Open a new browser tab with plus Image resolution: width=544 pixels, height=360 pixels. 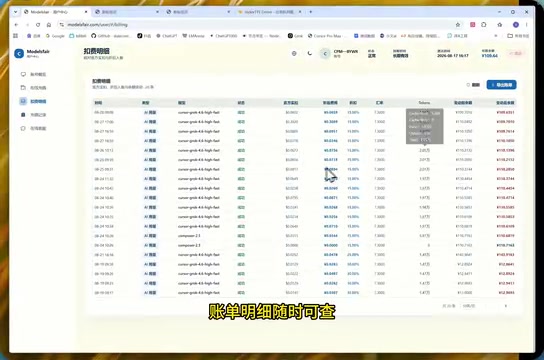pyautogui.click(x=311, y=12)
